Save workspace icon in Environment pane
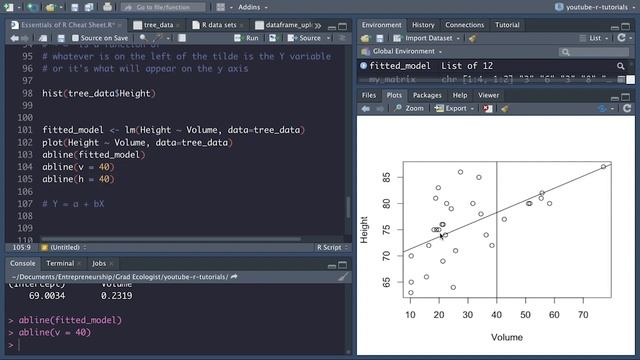This screenshot has height=360, width=640. coord(380,38)
